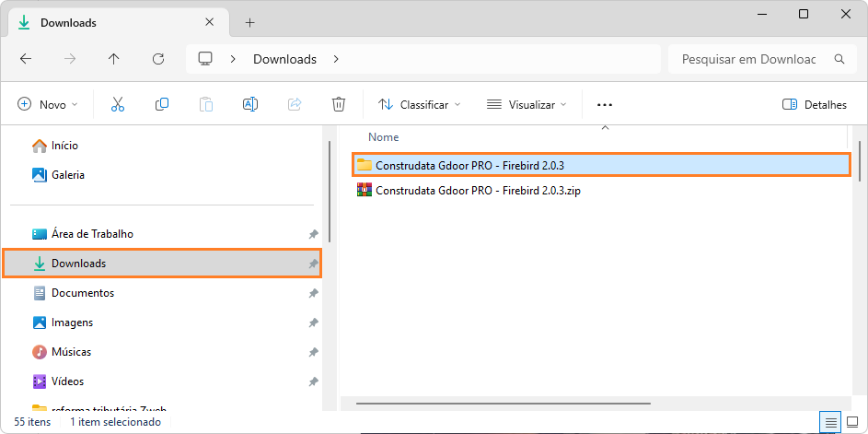Click the Paste clipboard icon
This screenshot has width=868, height=434.
[206, 104]
